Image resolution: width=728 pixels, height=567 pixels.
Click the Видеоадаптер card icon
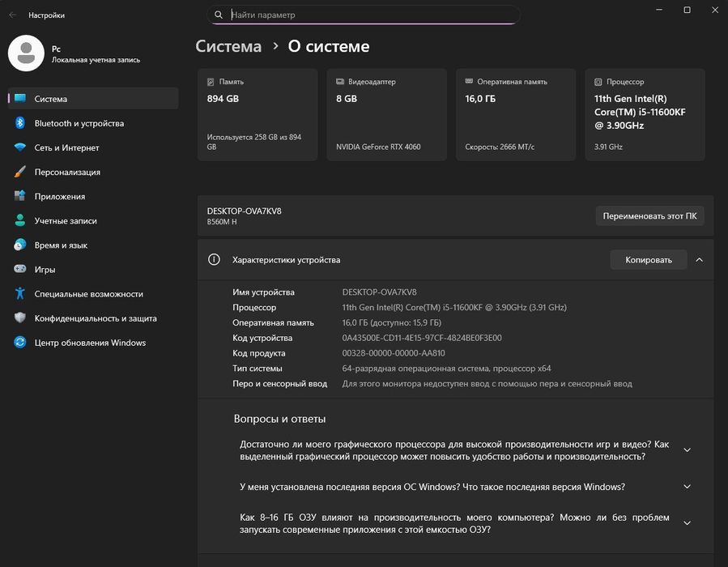(340, 81)
